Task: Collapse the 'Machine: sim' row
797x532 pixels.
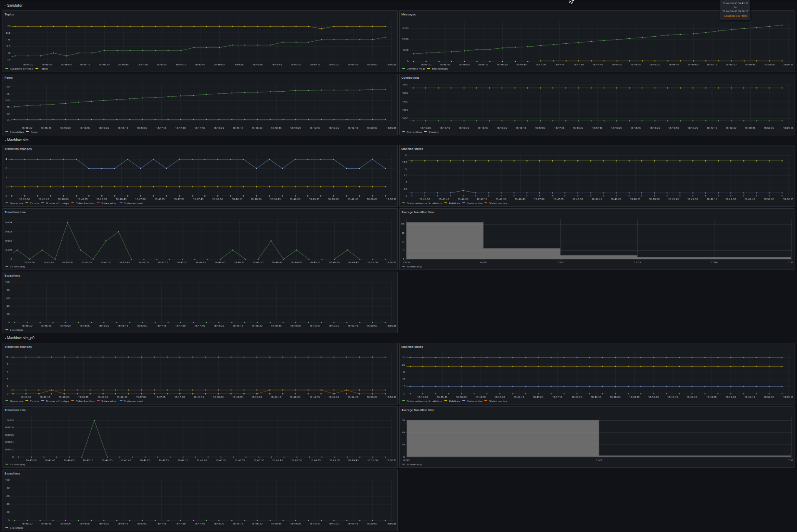Action: click(18, 140)
